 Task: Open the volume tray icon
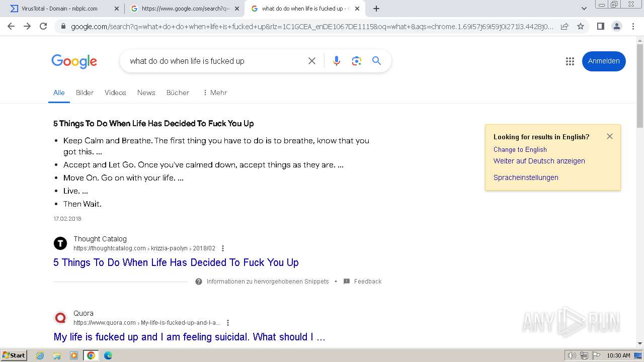click(572, 355)
